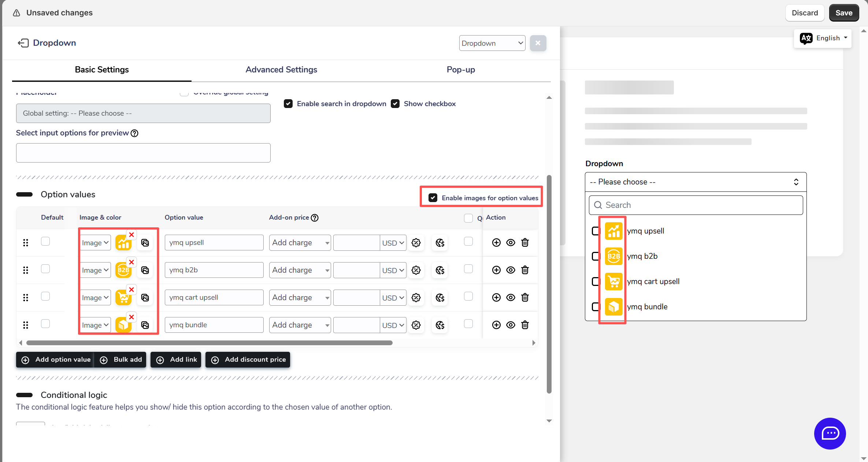Click the Add option value button
This screenshot has height=462, width=868.
pos(56,359)
